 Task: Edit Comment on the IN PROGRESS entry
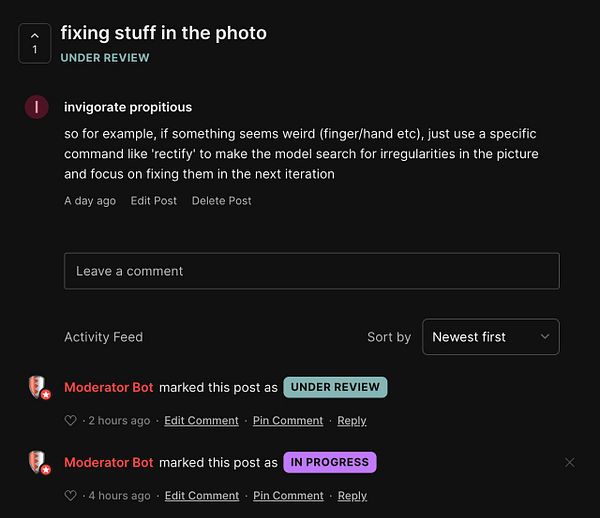point(202,496)
